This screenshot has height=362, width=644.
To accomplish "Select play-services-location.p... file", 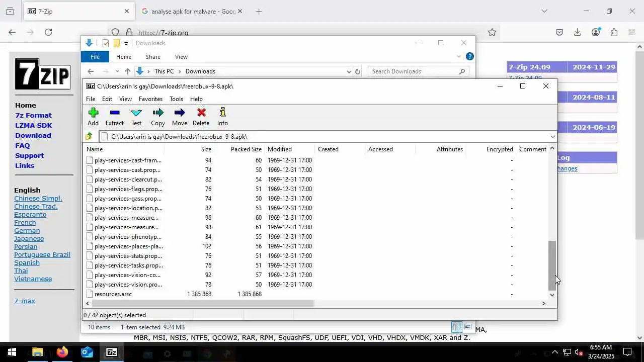I will coord(128,208).
